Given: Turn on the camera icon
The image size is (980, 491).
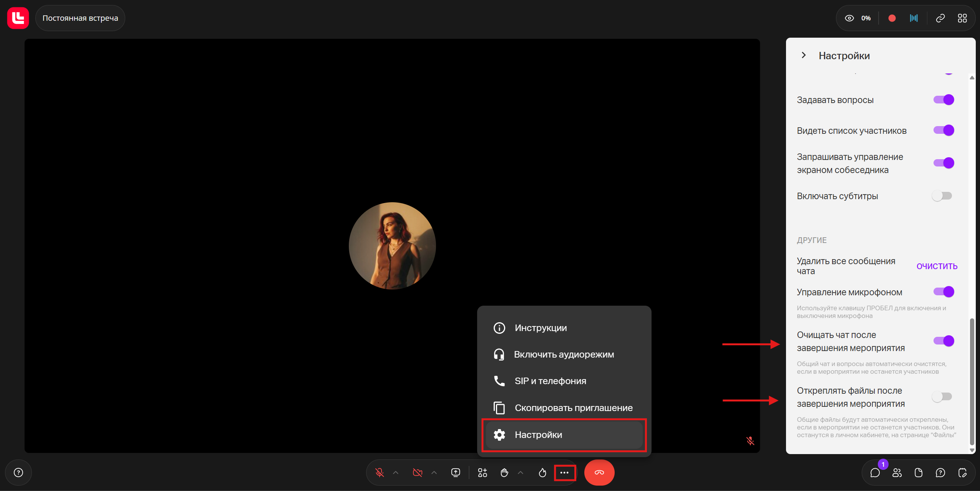Looking at the screenshot, I should point(417,473).
